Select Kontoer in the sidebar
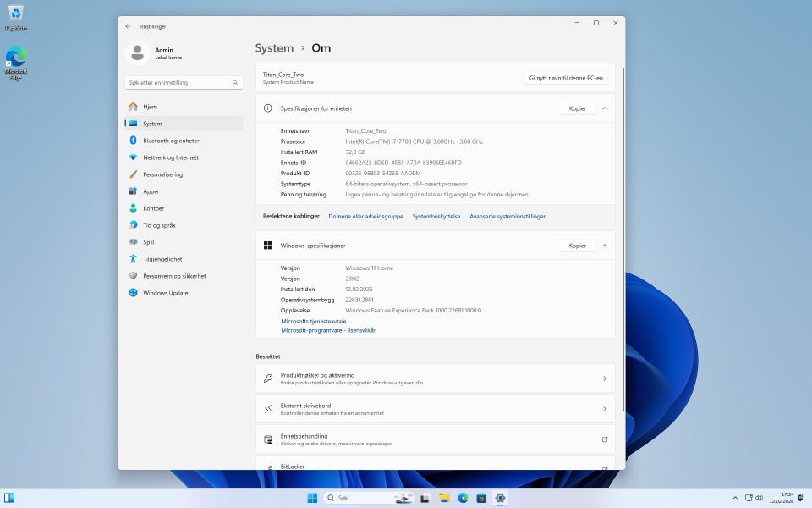This screenshot has width=812, height=508. tap(153, 208)
